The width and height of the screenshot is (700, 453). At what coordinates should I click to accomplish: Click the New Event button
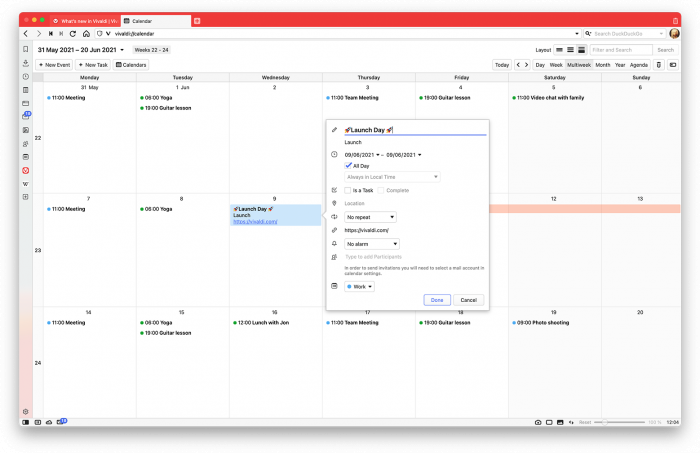point(54,65)
